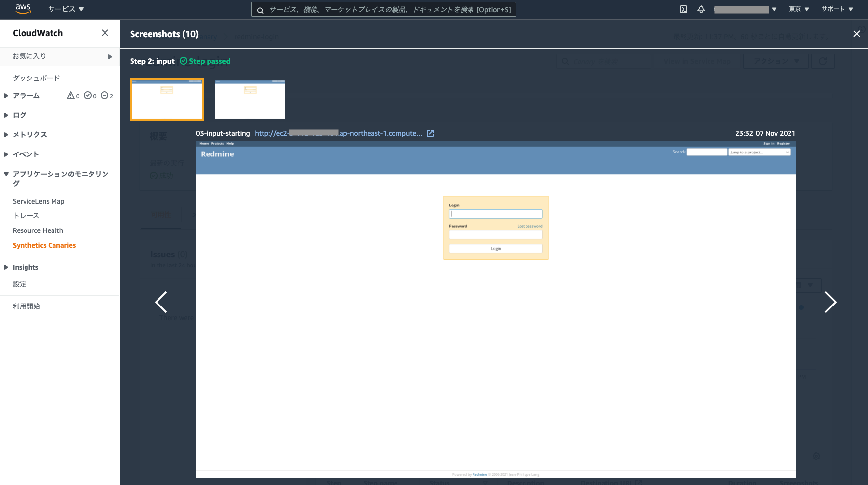Click the ec2 destination URL link
The image size is (868, 485).
coord(338,133)
